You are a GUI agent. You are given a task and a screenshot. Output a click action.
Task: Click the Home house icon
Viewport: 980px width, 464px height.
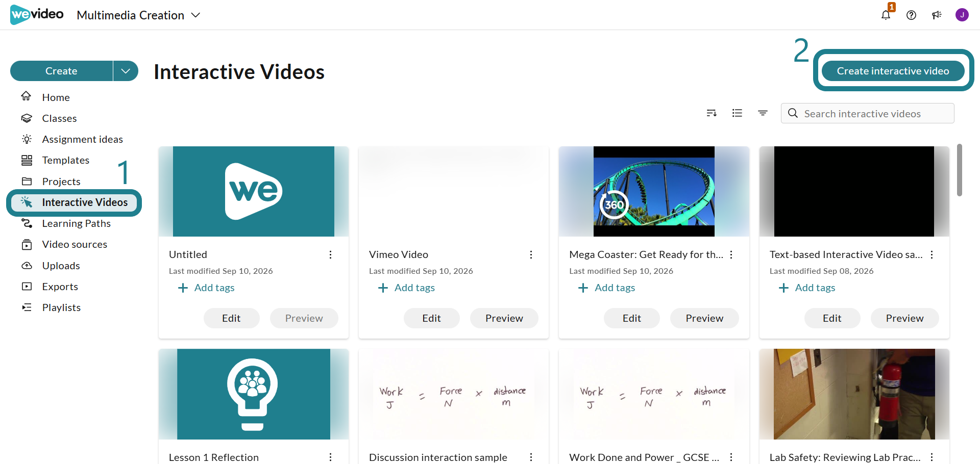click(x=27, y=96)
